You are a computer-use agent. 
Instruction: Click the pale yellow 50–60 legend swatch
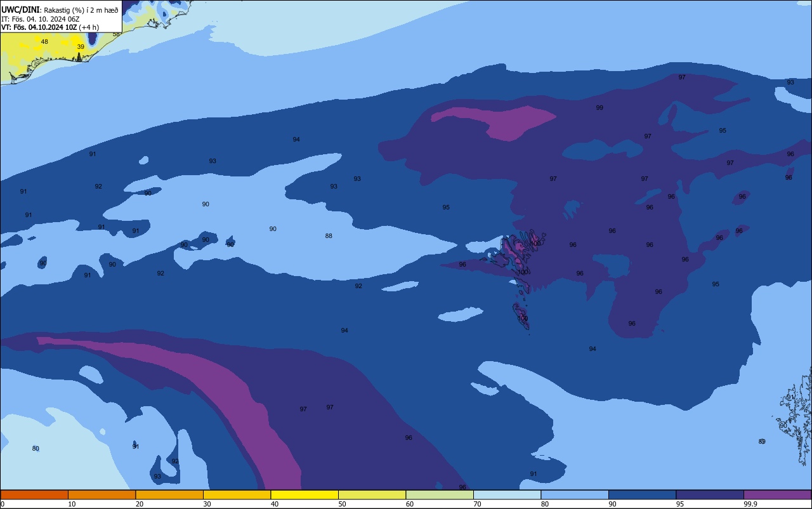pos(372,494)
